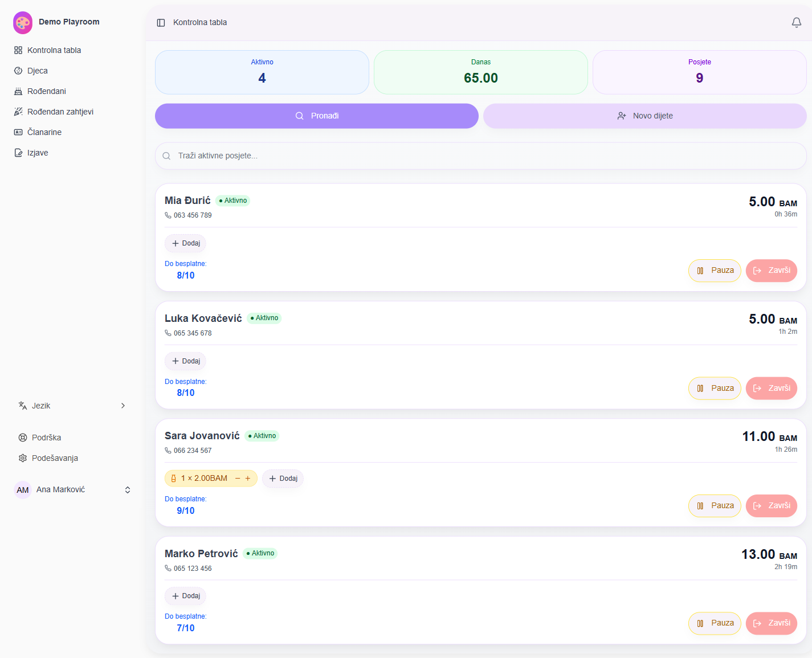The width and height of the screenshot is (812, 658).
Task: Add item to Mia Đurić's visit
Action: pyautogui.click(x=186, y=243)
